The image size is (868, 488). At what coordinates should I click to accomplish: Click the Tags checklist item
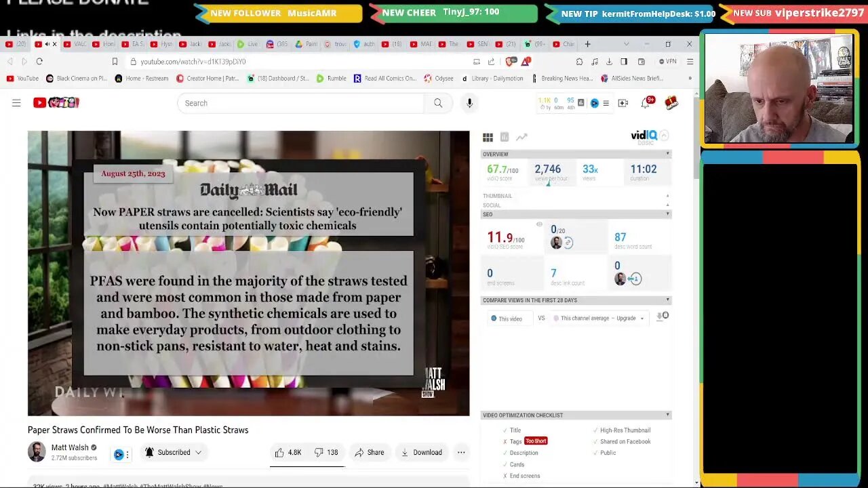click(x=516, y=442)
